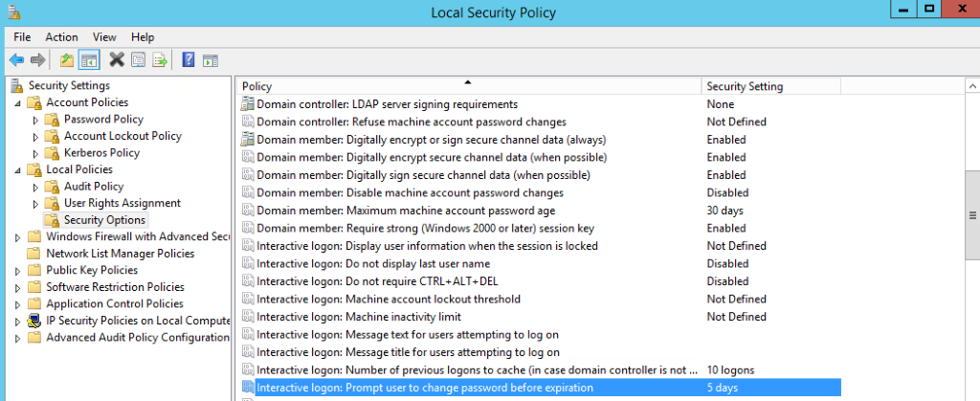Expand the Password Policy tree node
This screenshot has height=401, width=980.
click(35, 120)
